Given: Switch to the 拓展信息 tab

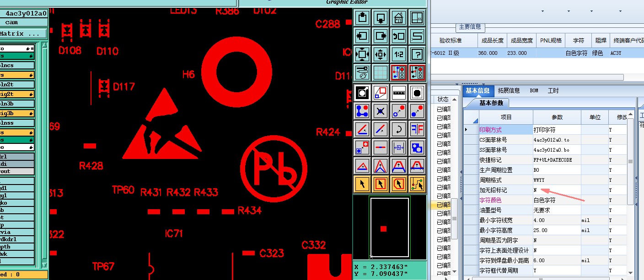Looking at the screenshot, I should pyautogui.click(x=509, y=90).
